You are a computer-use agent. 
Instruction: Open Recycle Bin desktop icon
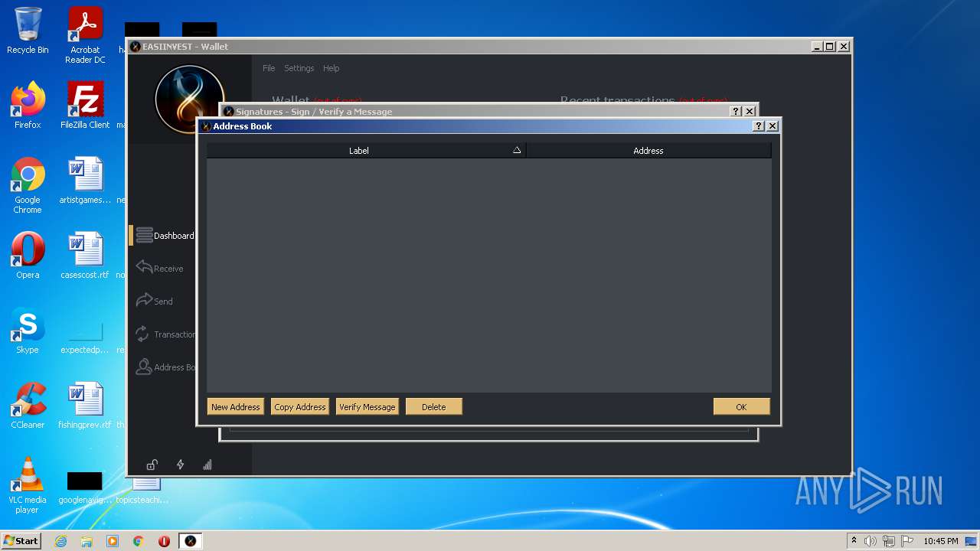[28, 31]
